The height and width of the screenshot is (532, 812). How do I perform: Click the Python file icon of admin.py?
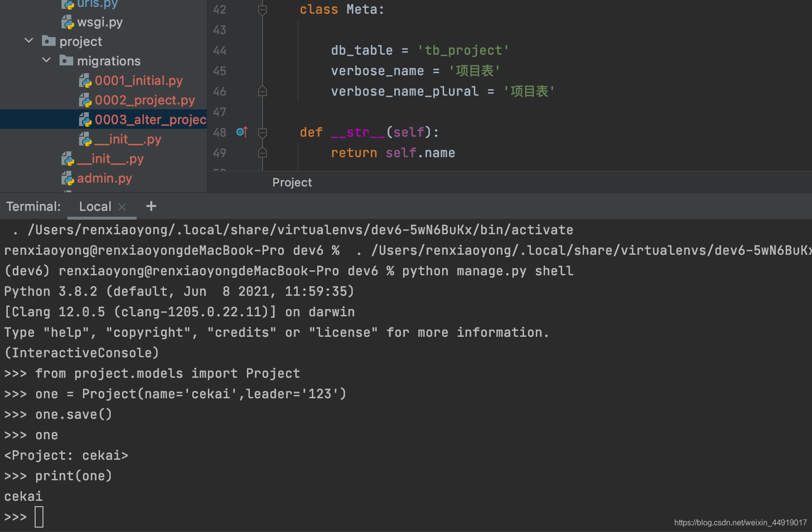pos(68,178)
